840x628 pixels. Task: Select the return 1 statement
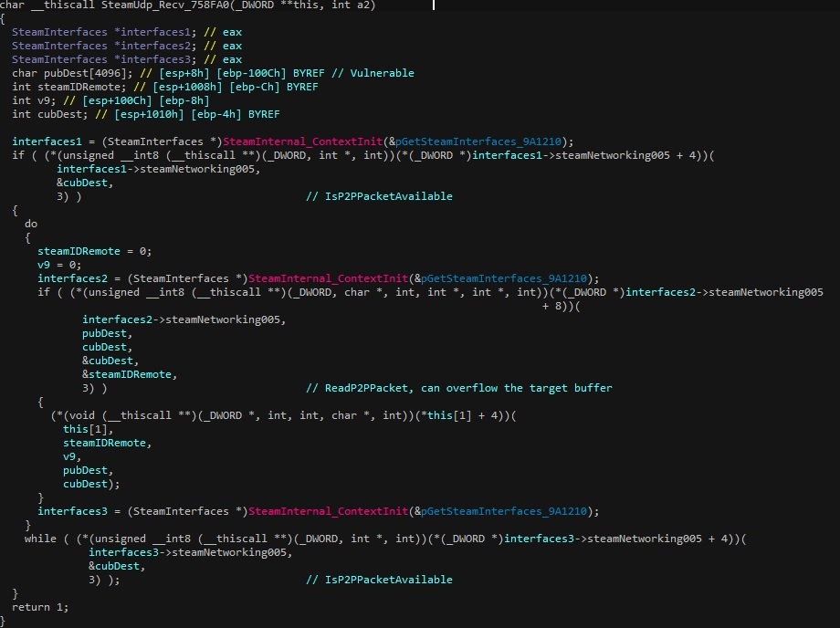click(x=37, y=607)
